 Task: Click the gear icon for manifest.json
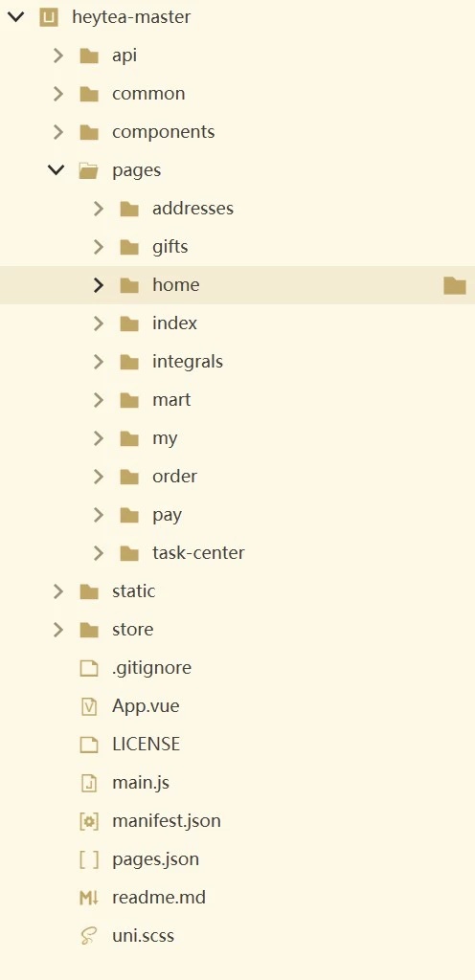tap(89, 821)
